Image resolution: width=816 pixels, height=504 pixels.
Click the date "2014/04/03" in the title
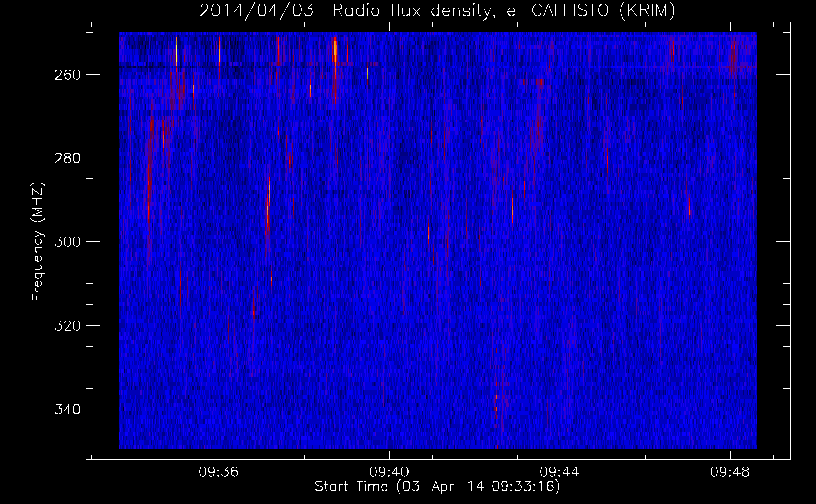[x=257, y=10]
